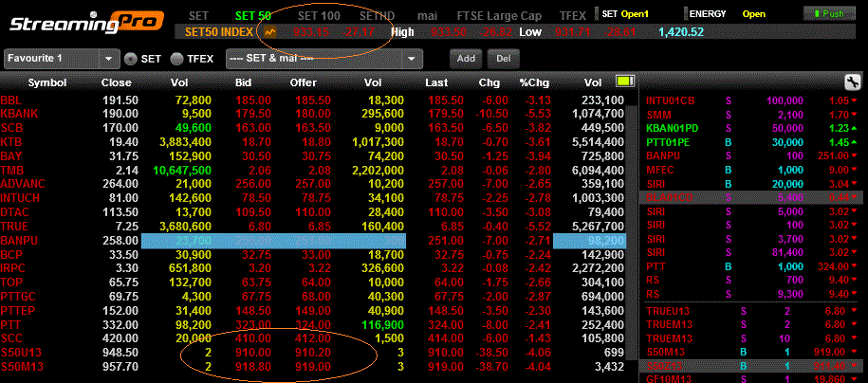Select SCC symbol in watchlist

(x=11, y=338)
